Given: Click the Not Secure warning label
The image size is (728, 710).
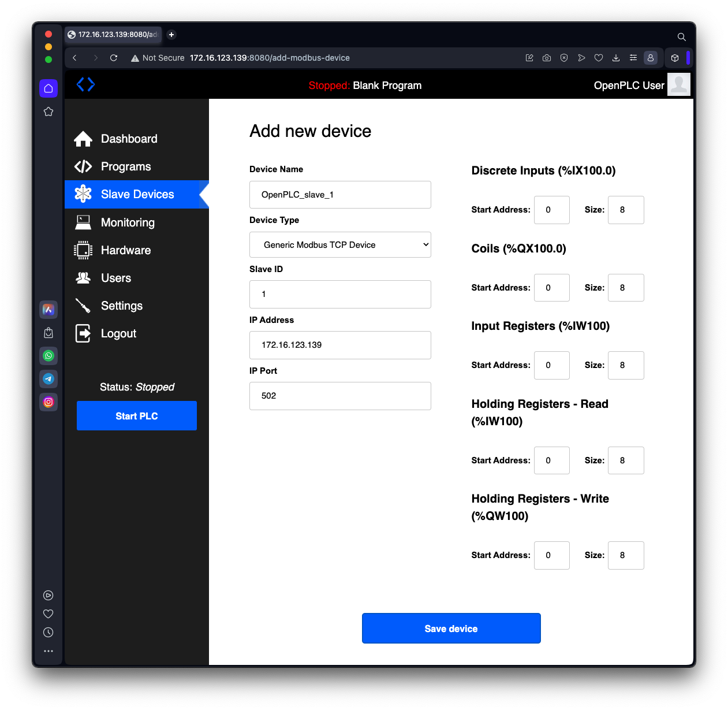Looking at the screenshot, I should [x=158, y=58].
